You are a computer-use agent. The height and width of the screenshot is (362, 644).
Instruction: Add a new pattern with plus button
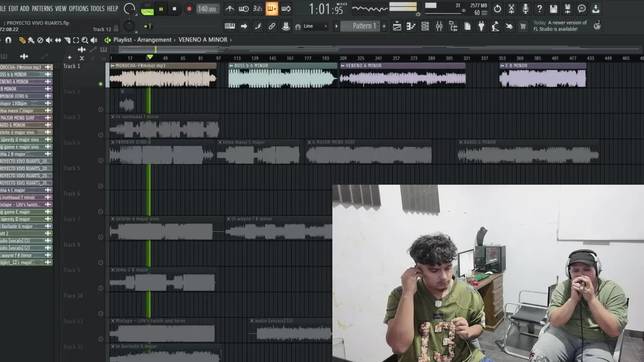pyautogui.click(x=384, y=26)
